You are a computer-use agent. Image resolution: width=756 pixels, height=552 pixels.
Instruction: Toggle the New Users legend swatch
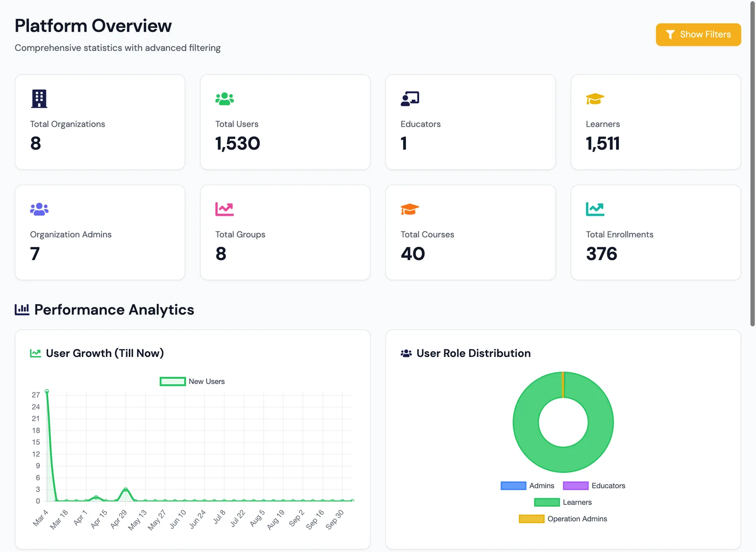pyautogui.click(x=172, y=382)
